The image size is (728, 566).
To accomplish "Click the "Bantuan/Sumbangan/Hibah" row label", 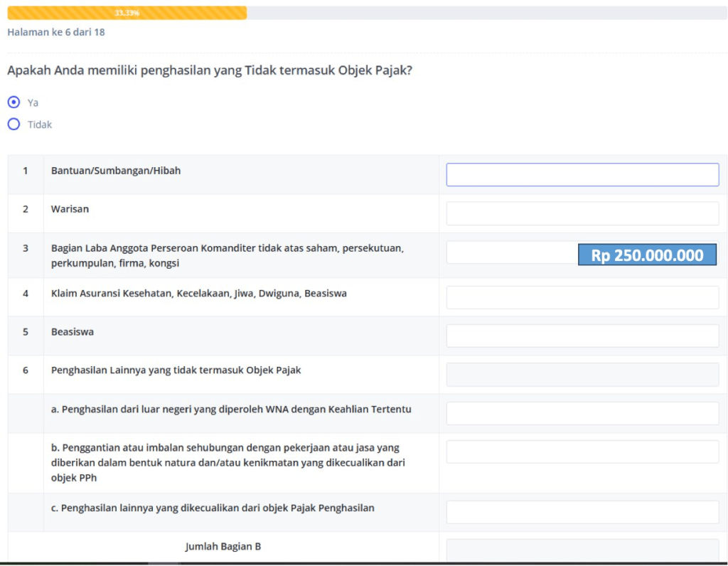I will 115,171.
